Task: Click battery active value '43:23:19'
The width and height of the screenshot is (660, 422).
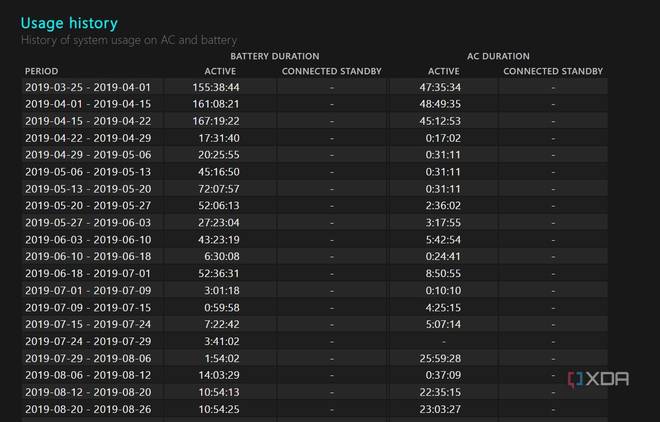Action: tap(219, 240)
